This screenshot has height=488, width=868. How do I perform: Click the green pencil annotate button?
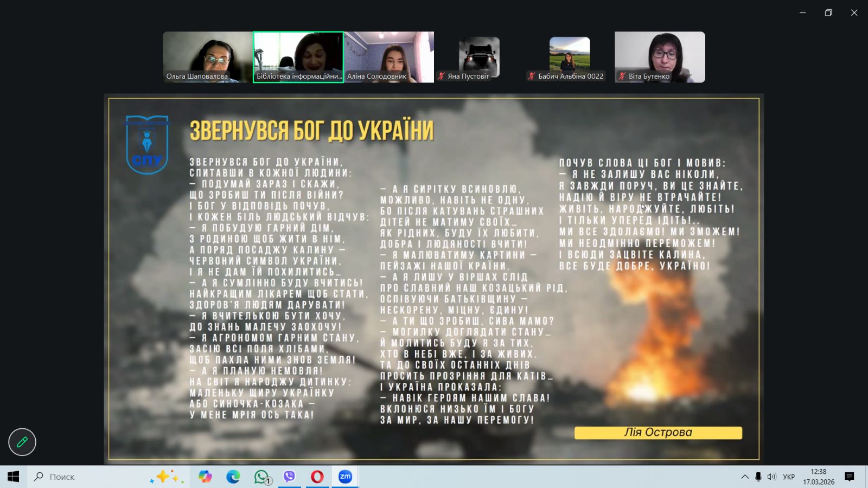click(22, 442)
